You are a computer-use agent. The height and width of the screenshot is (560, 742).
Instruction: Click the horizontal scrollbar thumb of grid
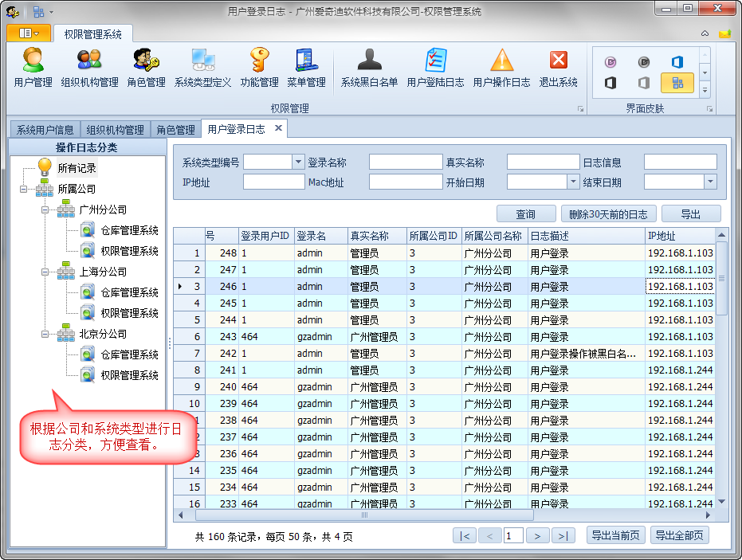[364, 515]
